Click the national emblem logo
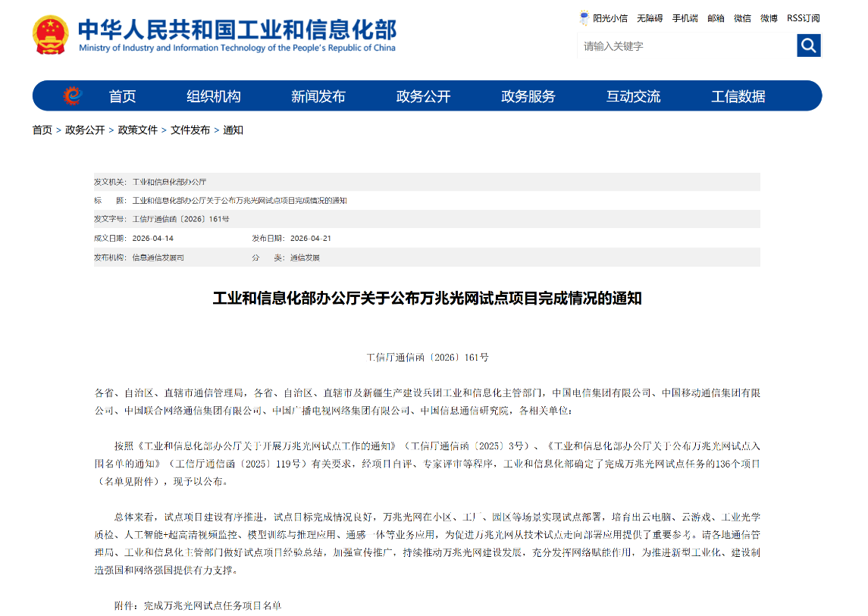Viewport: 868px width, 616px height. (x=50, y=35)
